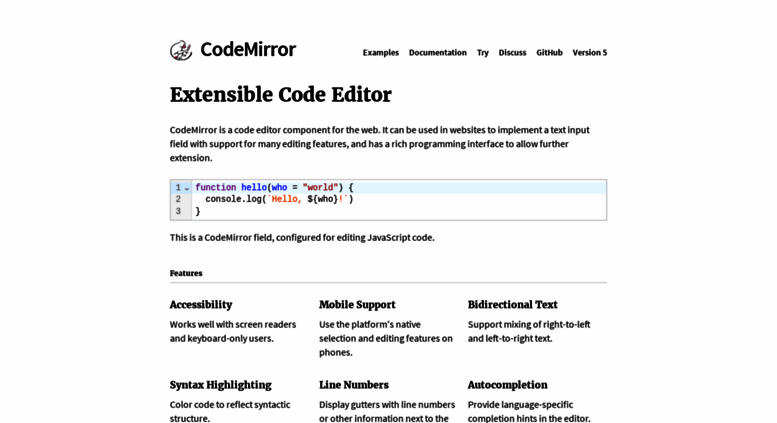Open the Syntax Highlighting feature heading
This screenshot has width=777, height=423.
tap(221, 385)
